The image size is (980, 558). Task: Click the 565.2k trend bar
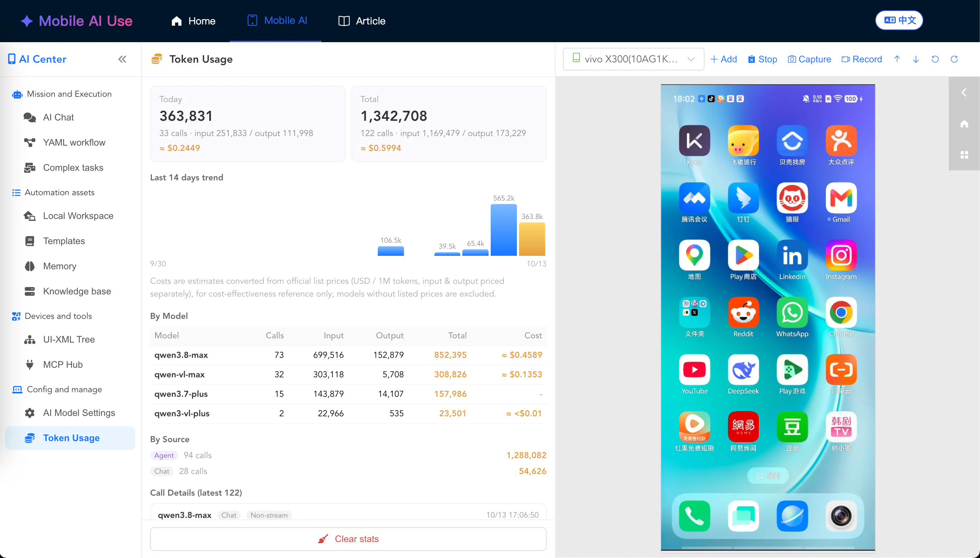pos(503,230)
